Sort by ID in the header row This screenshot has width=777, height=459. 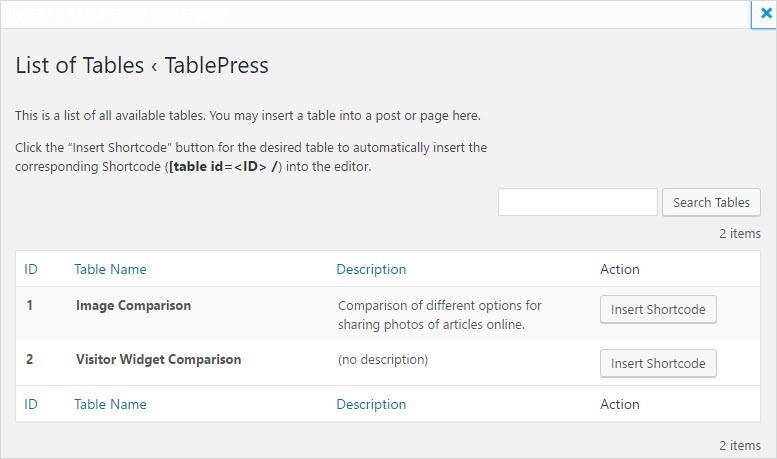(31, 269)
